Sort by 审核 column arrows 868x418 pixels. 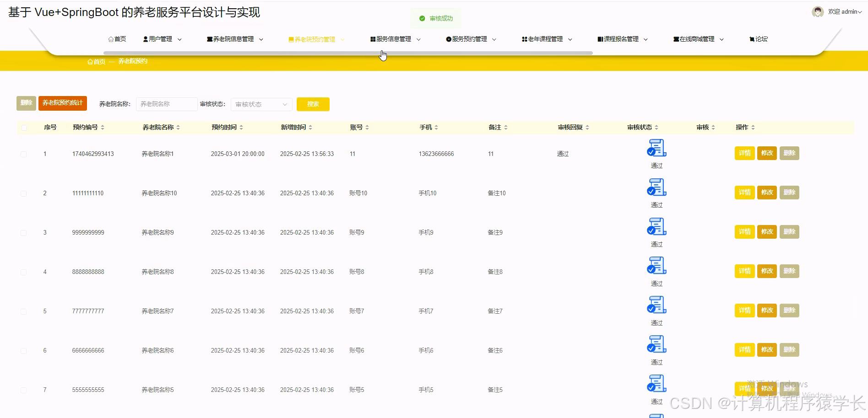click(x=713, y=128)
